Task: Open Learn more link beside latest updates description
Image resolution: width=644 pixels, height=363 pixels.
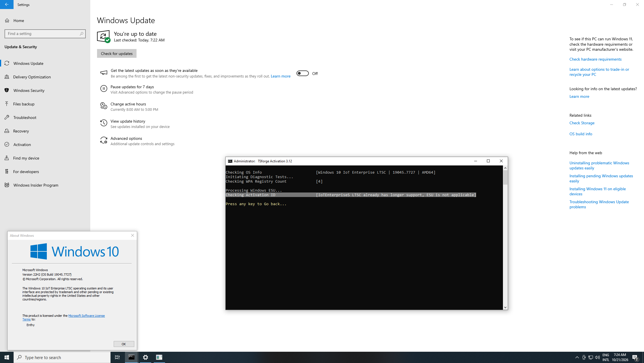Action: [280, 76]
